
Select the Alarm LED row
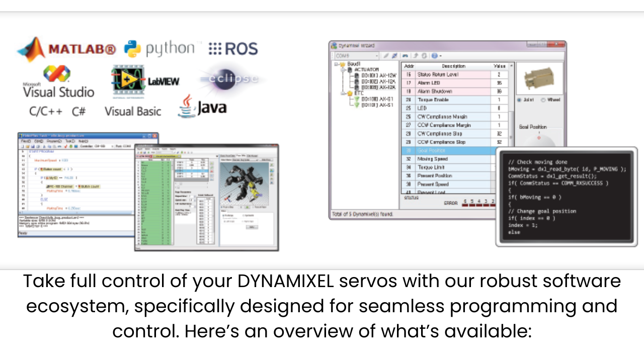[x=455, y=83]
